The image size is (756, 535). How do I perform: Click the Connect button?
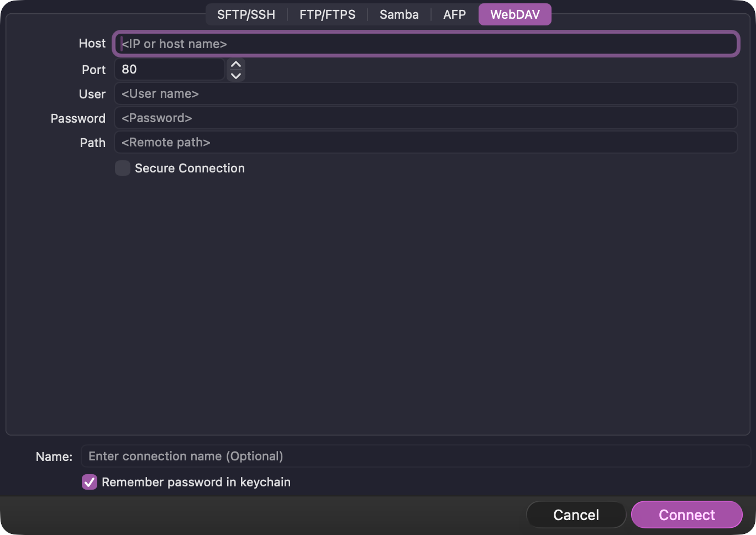(686, 515)
